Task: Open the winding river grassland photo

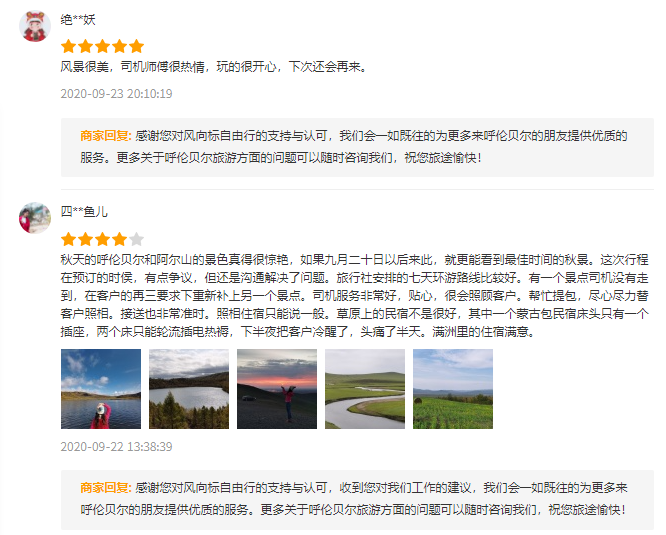Action: [x=365, y=389]
